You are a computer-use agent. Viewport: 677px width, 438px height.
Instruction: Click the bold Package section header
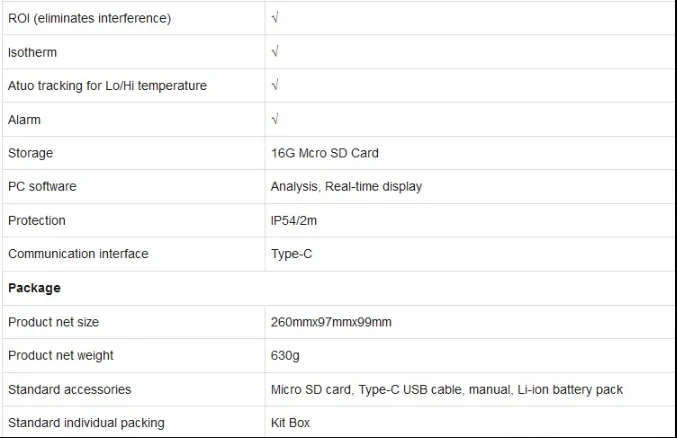34,288
